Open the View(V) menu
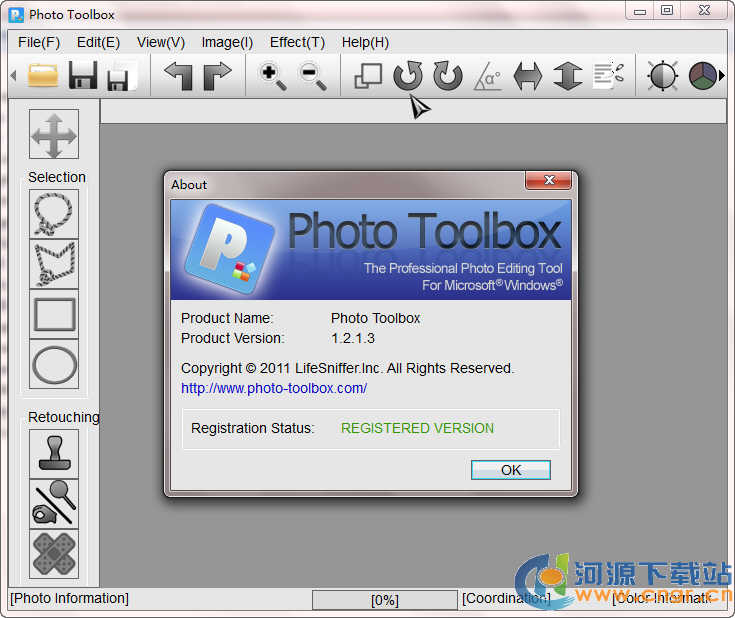This screenshot has height=618, width=735. pyautogui.click(x=161, y=43)
